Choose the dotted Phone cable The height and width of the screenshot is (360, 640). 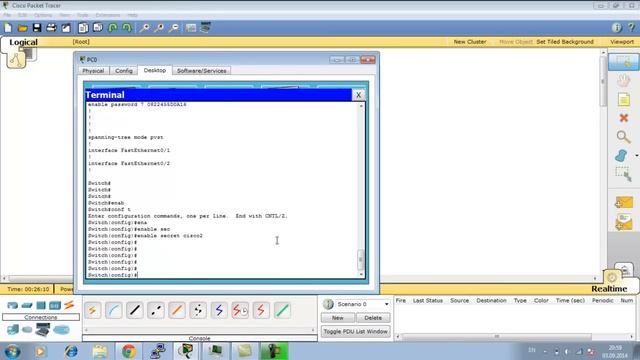[x=198, y=311]
